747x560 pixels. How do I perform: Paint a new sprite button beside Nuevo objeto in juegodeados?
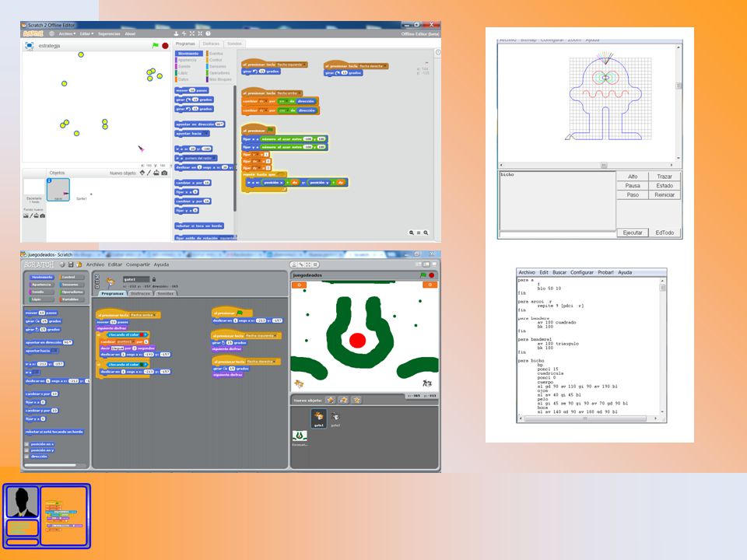331,400
